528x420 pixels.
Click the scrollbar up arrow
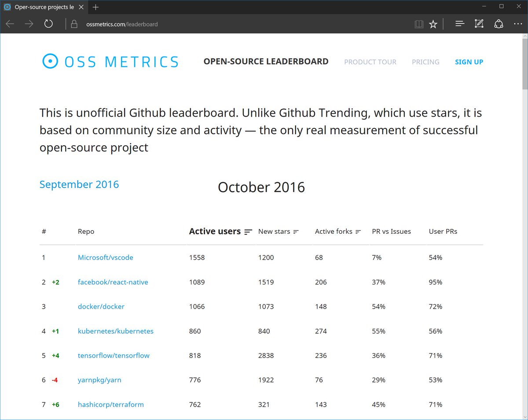[x=524, y=37]
